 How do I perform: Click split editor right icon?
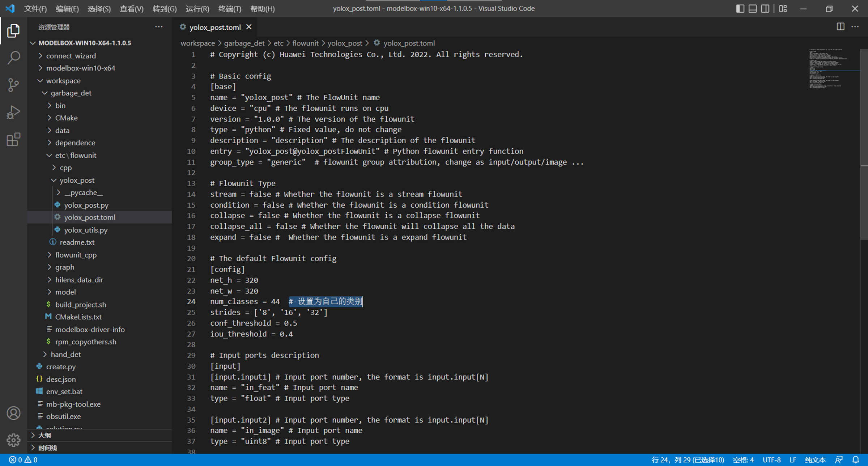(840, 27)
